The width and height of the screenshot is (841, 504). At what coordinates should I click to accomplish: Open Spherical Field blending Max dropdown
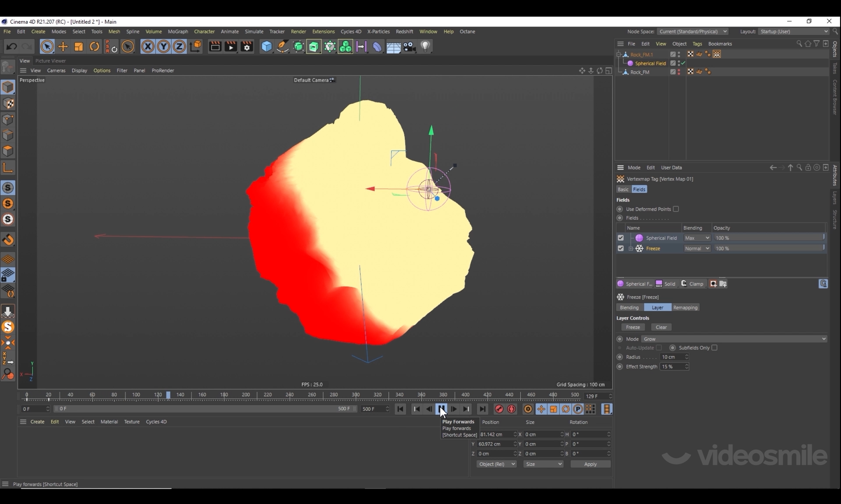click(x=696, y=238)
